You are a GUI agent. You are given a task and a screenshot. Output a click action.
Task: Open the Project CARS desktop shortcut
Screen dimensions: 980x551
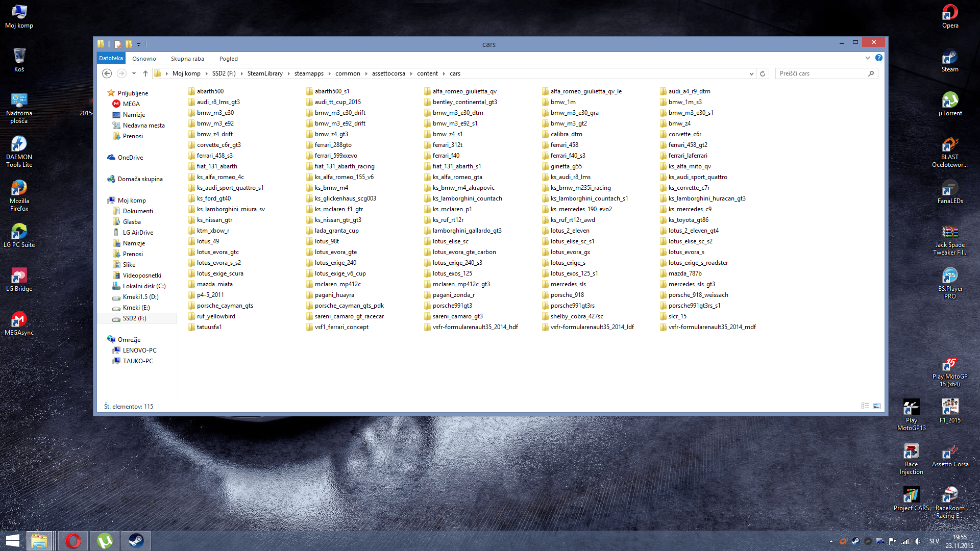pos(911,499)
